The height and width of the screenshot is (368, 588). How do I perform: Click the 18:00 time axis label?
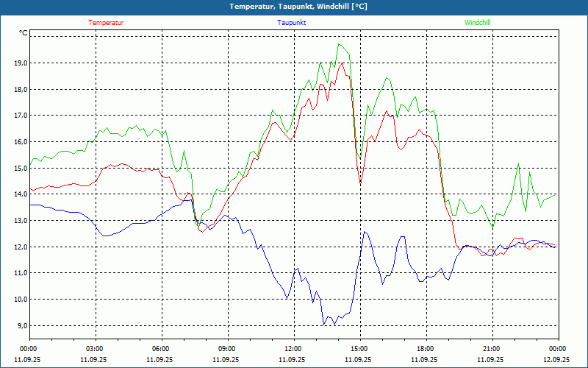pyautogui.click(x=425, y=349)
